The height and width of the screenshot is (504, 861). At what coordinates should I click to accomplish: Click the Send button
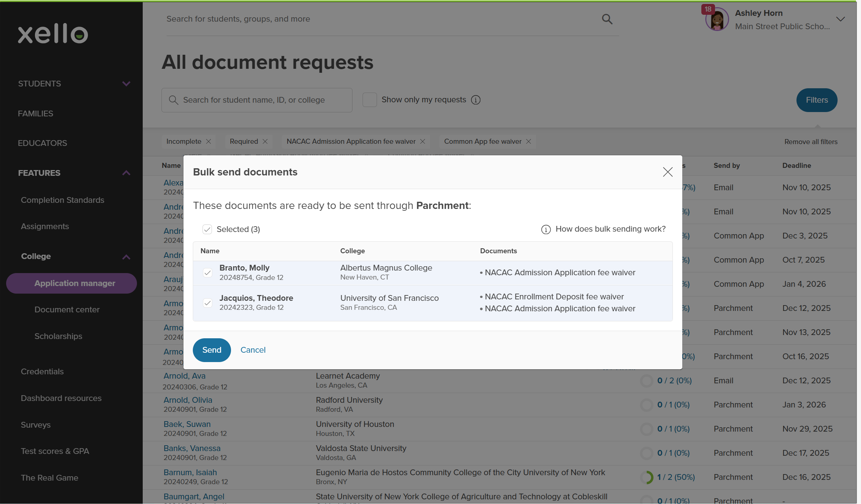[212, 350]
